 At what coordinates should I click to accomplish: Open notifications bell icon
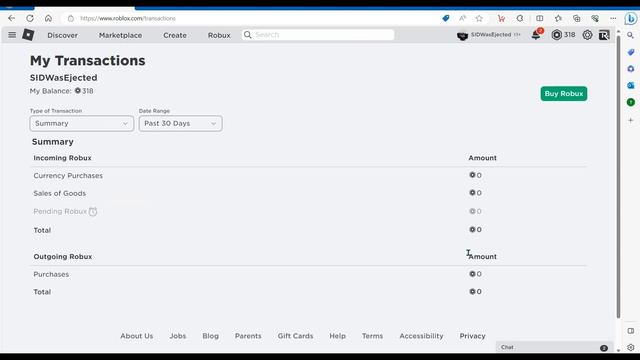[536, 35]
